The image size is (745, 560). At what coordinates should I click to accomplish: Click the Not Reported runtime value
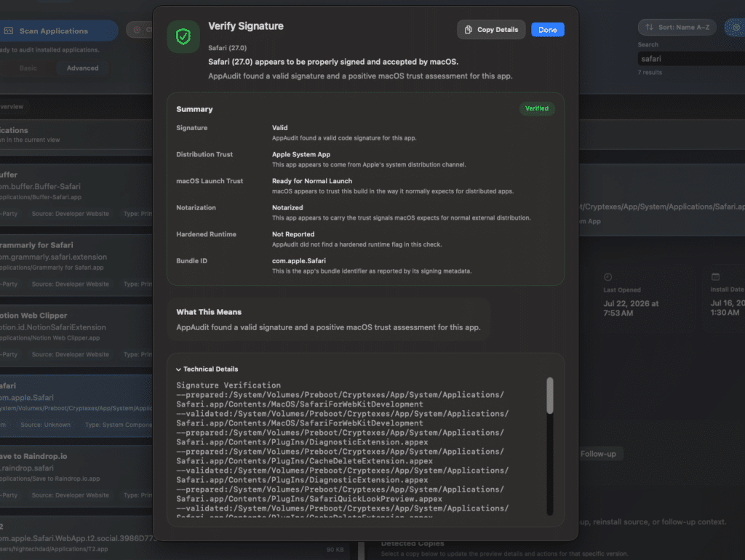292,234
